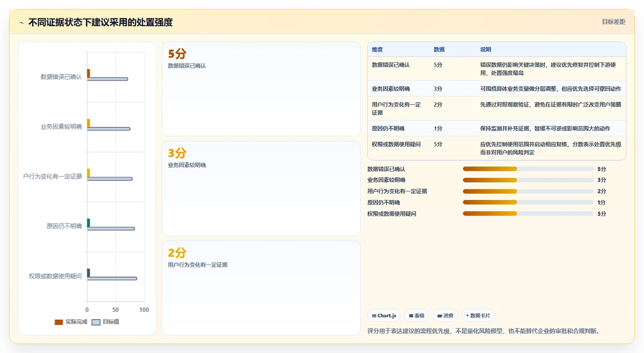Screen dimensions: 644x353
Task: Click the 50 tick on chart axis
Action: 116,310
